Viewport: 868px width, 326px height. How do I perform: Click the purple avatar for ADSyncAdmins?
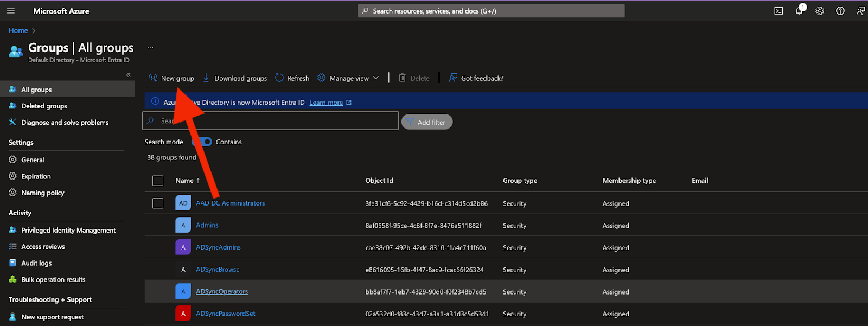[x=183, y=247]
